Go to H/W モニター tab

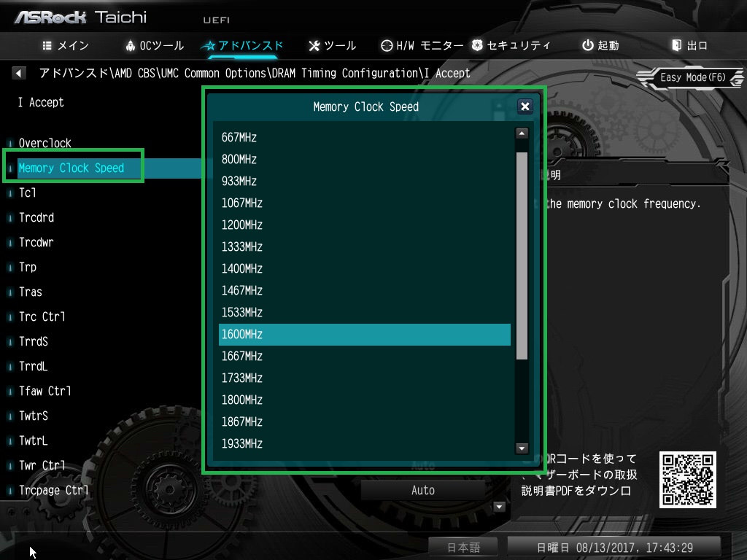tap(422, 46)
